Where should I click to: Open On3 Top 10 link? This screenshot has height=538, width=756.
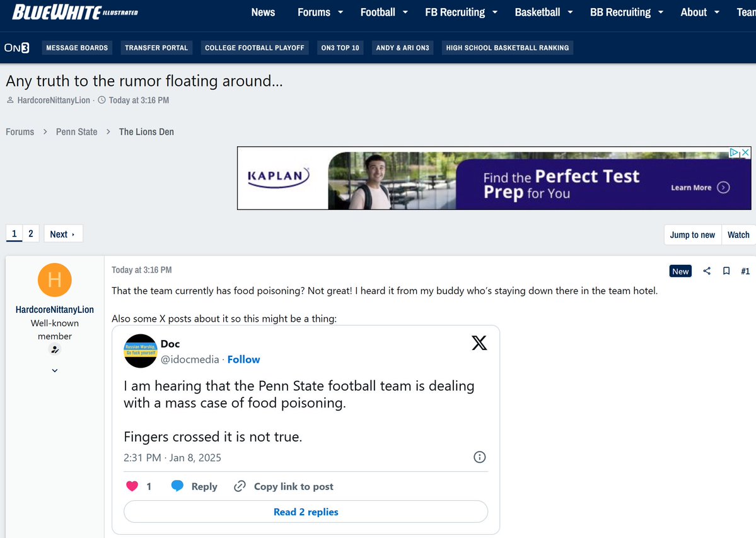click(340, 48)
